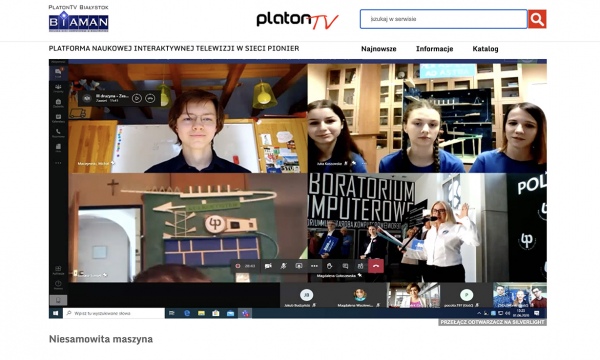Open Calendar in Teams sidebar
The image size is (600, 360).
pos(58,118)
